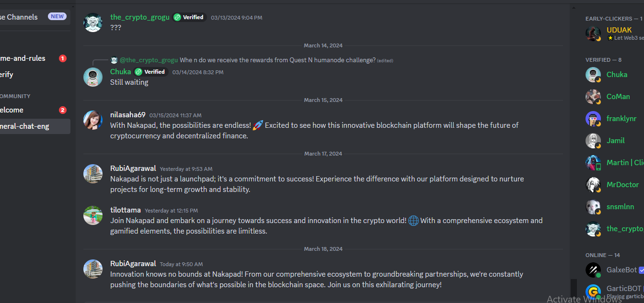Click franklynr in the verified members
This screenshot has height=303, width=644.
tap(621, 119)
